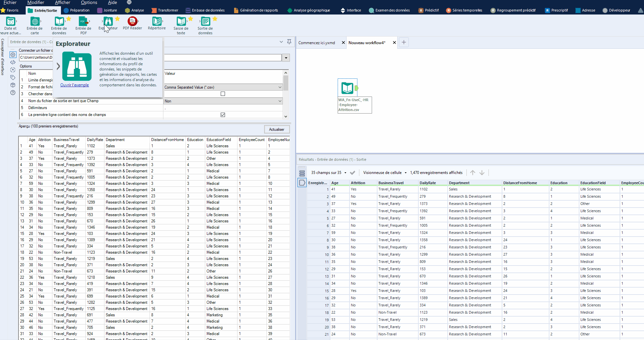Viewport: 644px width, 340px height.
Task: Click the PDF Reader tool icon
Action: tap(132, 22)
